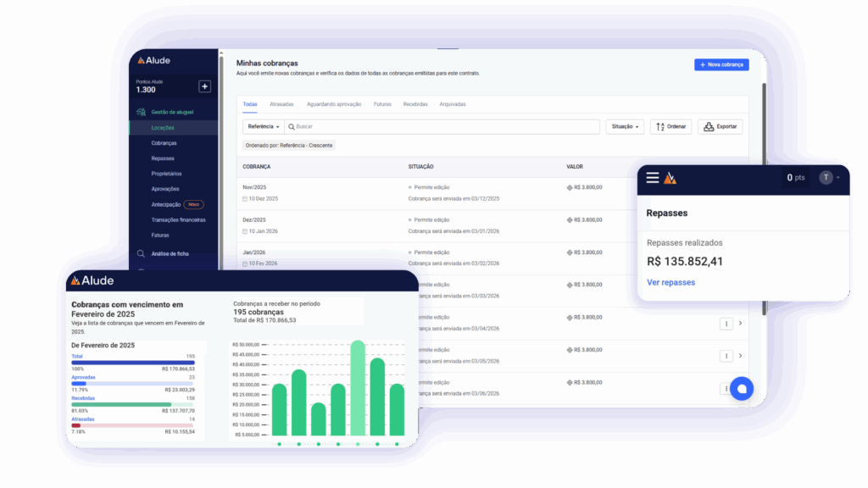Switch to the Aguardando aprovação tab
Screen dimensions: 868x488
(x=334, y=104)
